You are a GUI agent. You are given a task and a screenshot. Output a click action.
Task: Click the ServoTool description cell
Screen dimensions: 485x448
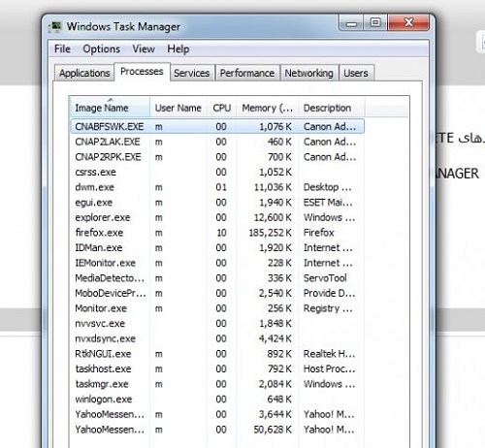pyautogui.click(x=325, y=278)
